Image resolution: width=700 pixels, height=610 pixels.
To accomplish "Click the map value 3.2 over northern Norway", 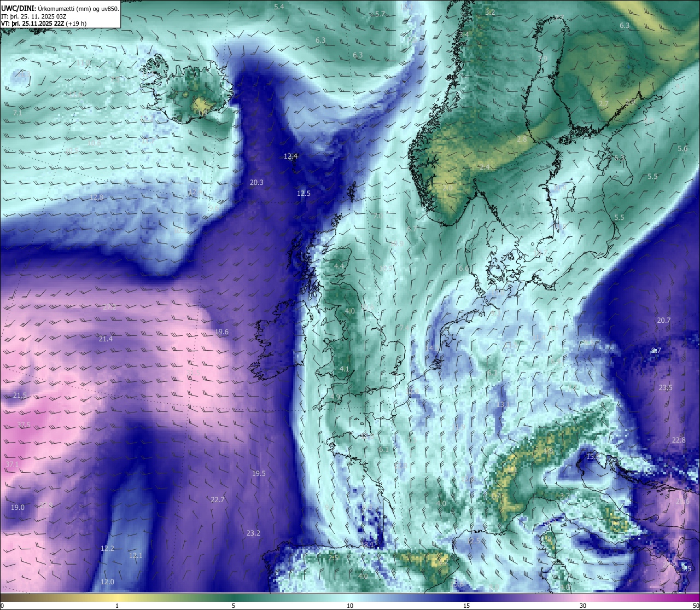I will pos(490,12).
